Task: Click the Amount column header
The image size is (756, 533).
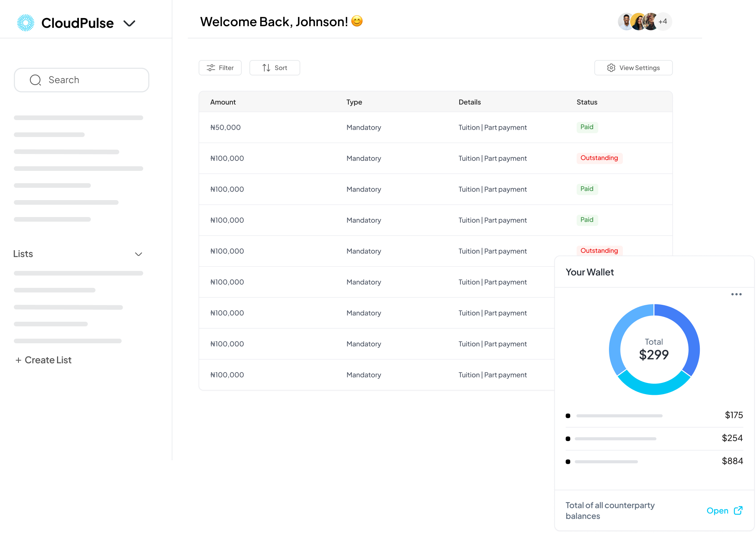Action: point(223,102)
